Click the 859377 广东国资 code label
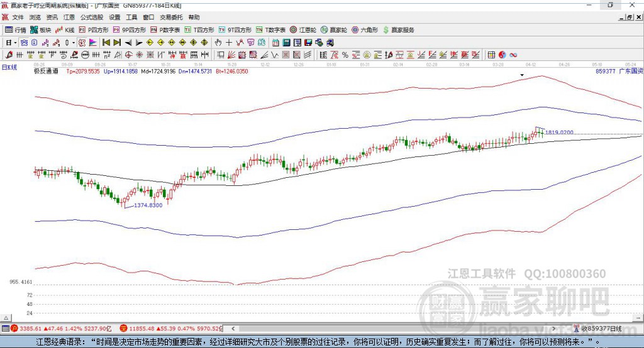The height and width of the screenshot is (348, 644). [x=619, y=71]
